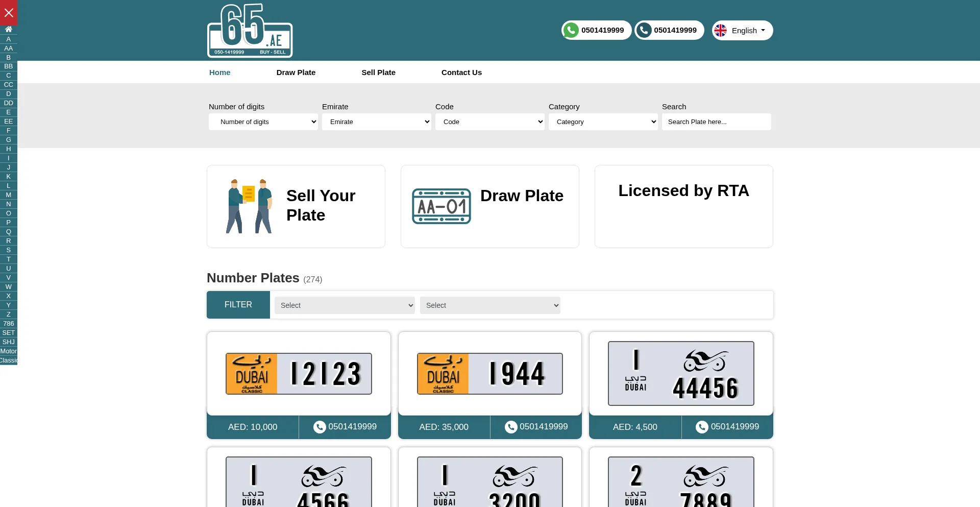
Task: Click the phone icon under plate 44456
Action: [702, 427]
